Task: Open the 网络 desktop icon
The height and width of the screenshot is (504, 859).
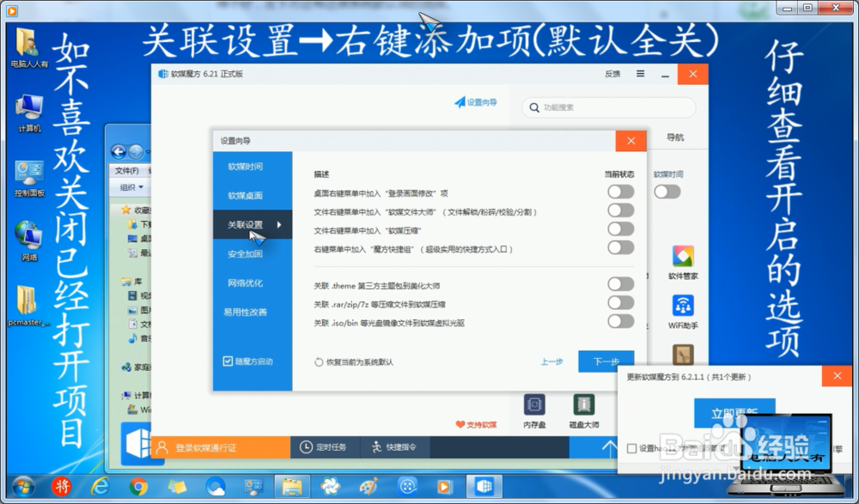Action: pos(29,241)
